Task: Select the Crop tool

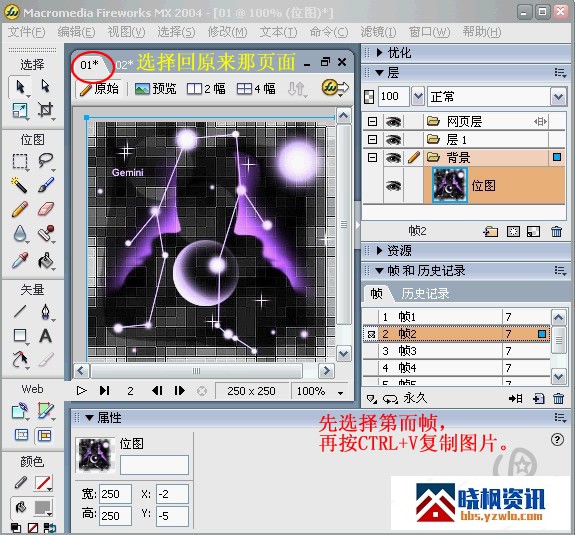Action: [45, 110]
